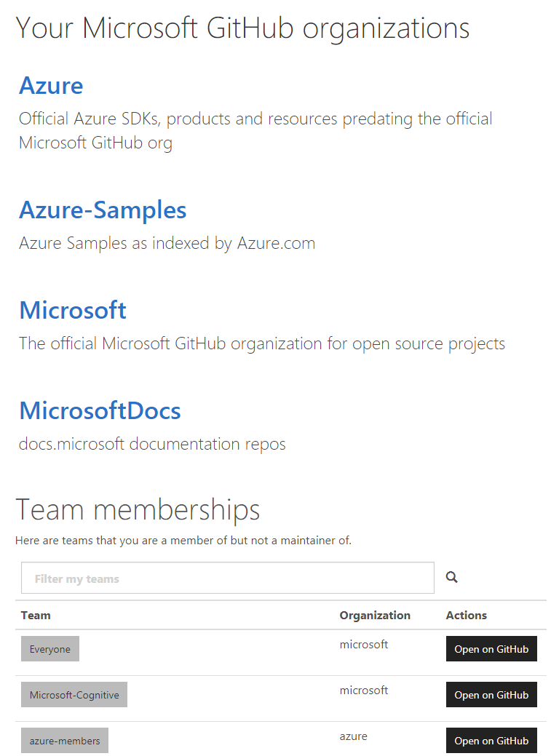Click Open on GitHub for Microsoft-Cognitive team

tap(491, 695)
